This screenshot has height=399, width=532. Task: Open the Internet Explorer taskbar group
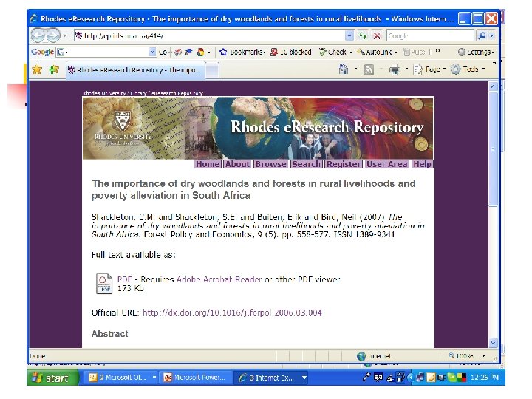(x=271, y=378)
